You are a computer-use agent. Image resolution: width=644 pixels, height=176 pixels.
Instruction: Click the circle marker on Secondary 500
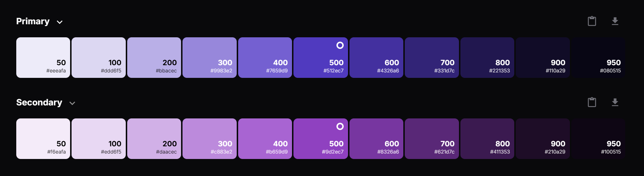340,126
